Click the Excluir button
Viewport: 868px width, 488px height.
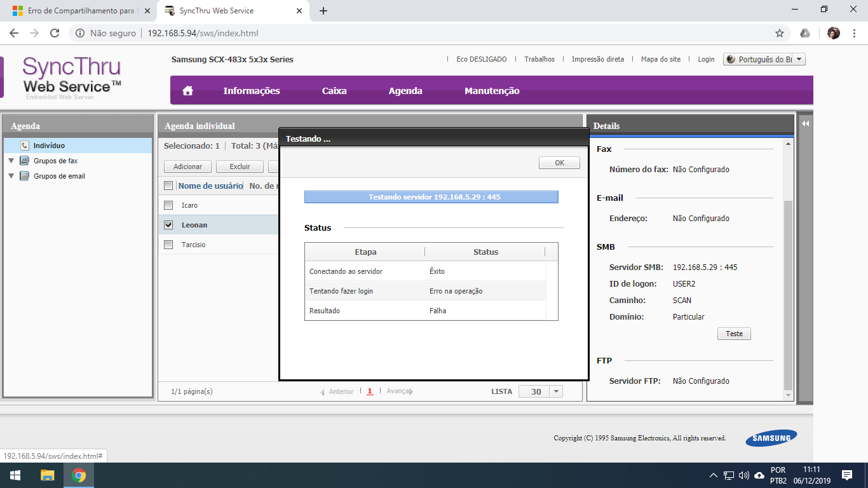pyautogui.click(x=240, y=166)
